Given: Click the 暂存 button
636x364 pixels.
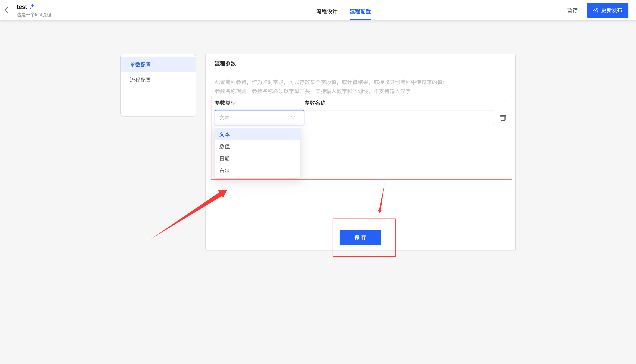Looking at the screenshot, I should [x=572, y=10].
